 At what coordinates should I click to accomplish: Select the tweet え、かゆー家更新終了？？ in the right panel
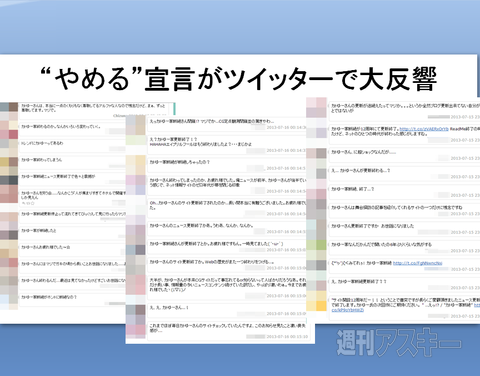coord(404,284)
